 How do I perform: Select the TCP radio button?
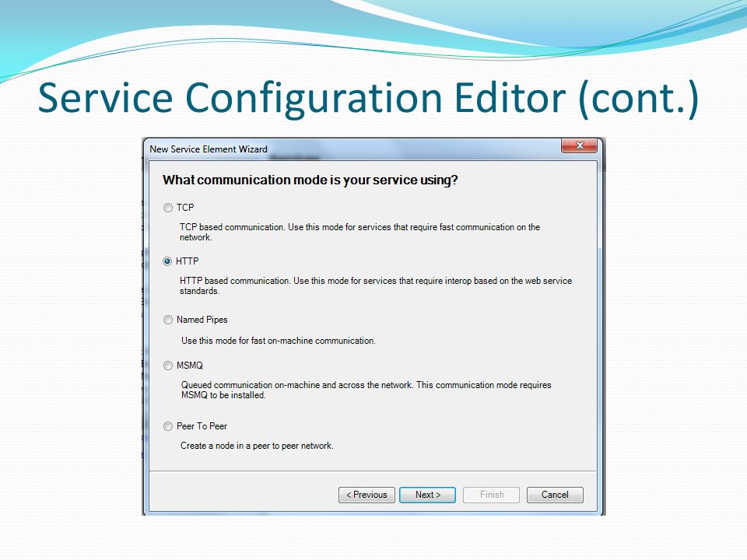[x=168, y=208]
